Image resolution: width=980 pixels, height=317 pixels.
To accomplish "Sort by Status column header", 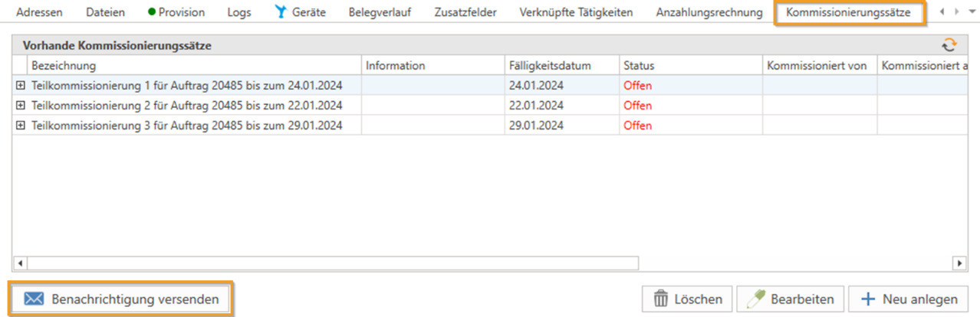I will 639,66.
